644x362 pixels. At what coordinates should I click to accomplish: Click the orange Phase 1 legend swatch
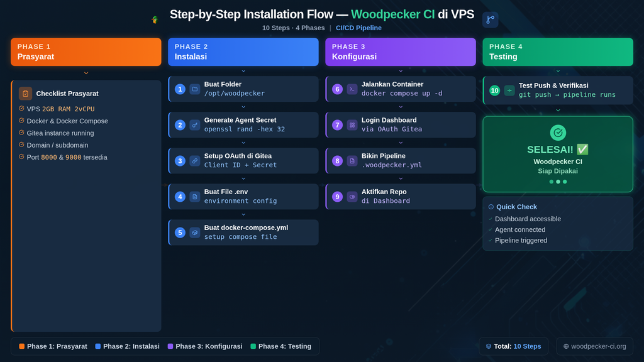tap(22, 346)
